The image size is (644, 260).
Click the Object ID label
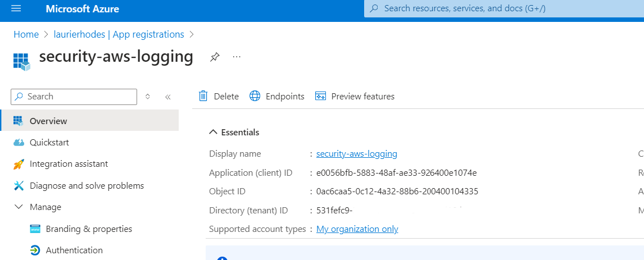[227, 191]
